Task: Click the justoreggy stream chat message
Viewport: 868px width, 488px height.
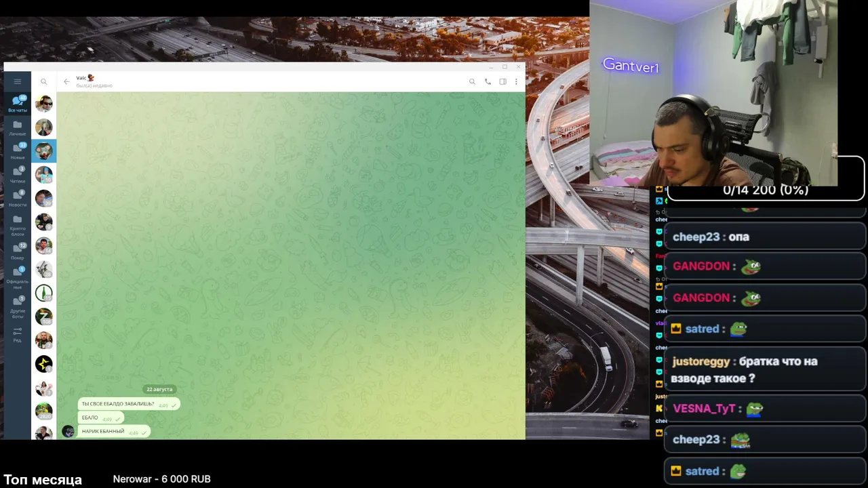Action: click(765, 370)
